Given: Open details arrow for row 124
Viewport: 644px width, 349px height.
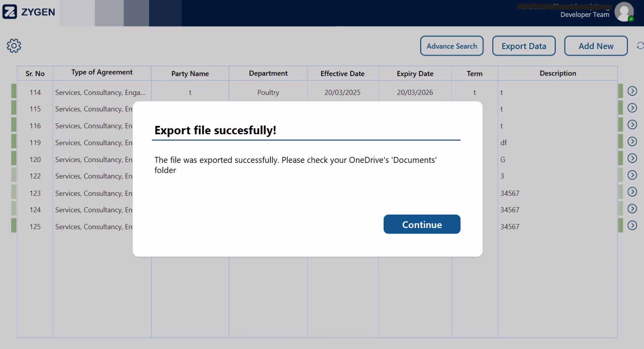Looking at the screenshot, I should coord(632,209).
